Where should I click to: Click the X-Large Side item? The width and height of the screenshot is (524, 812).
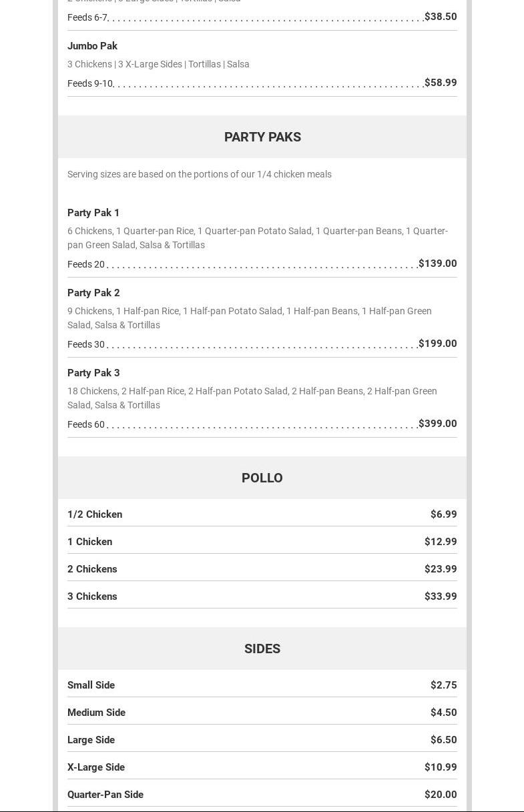pos(96,767)
